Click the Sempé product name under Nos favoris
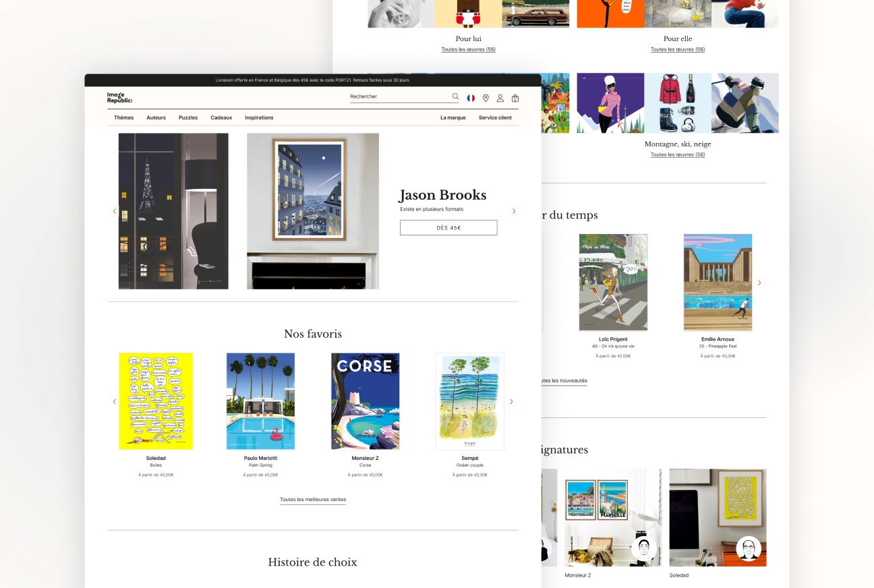Image resolution: width=874 pixels, height=588 pixels. coord(469,458)
